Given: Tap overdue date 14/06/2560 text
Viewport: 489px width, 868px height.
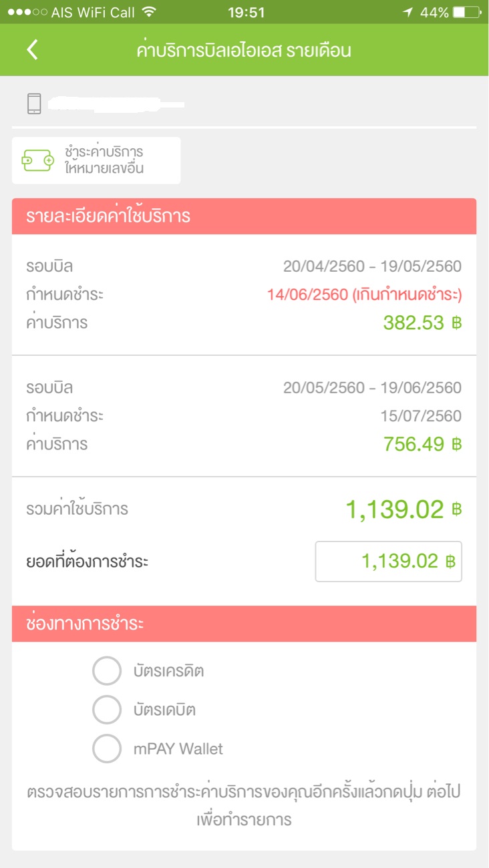Looking at the screenshot, I should point(308,294).
